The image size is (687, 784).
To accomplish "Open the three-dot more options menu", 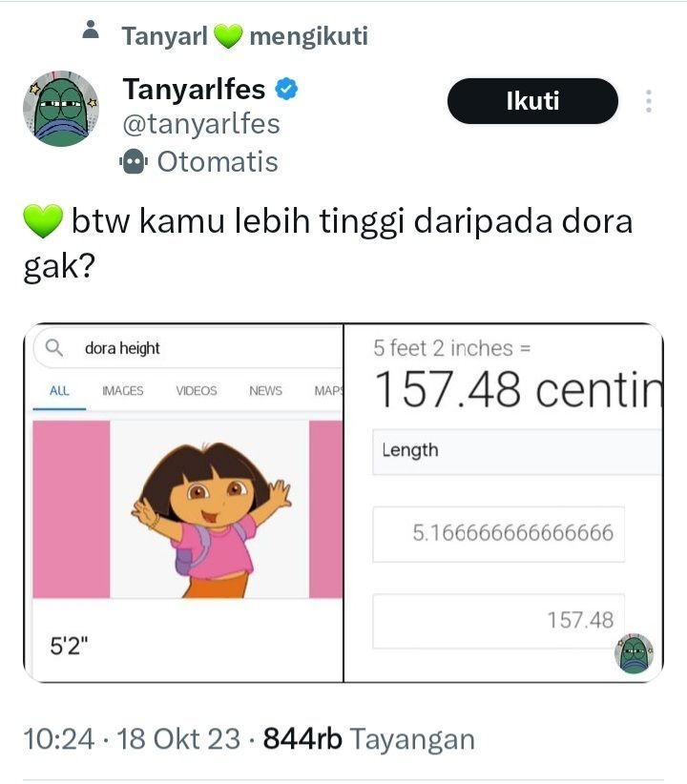I will pos(649,101).
